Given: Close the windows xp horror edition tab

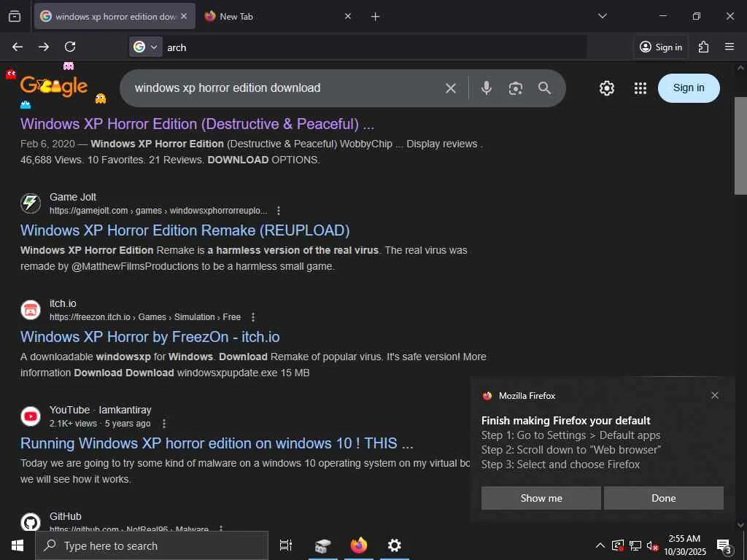Looking at the screenshot, I should (184, 16).
